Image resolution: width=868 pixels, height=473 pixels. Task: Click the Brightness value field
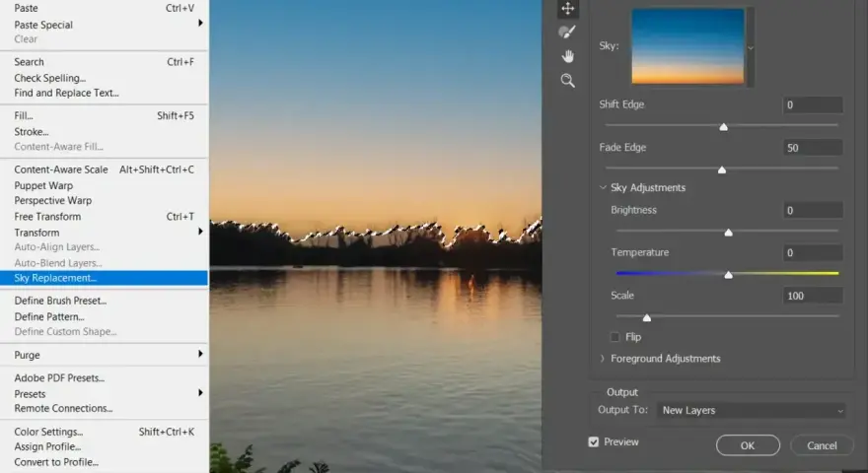[812, 210]
